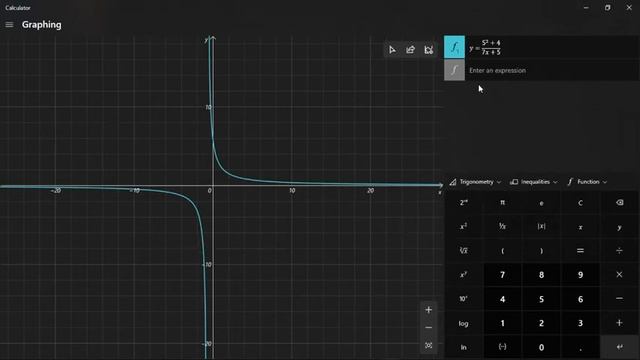Click the number 9 key

(580, 275)
